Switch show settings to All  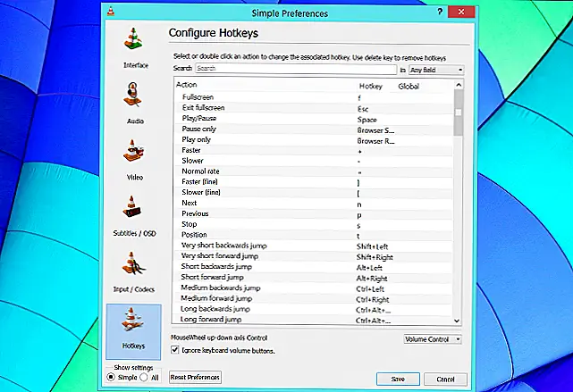(x=143, y=377)
